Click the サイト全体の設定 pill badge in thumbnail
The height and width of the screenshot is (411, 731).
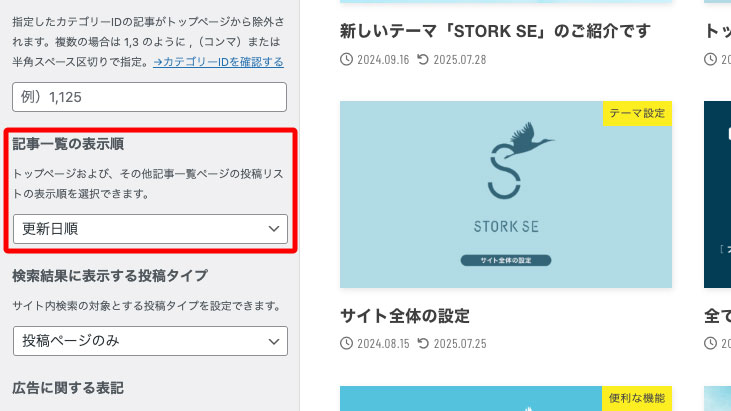pos(505,260)
